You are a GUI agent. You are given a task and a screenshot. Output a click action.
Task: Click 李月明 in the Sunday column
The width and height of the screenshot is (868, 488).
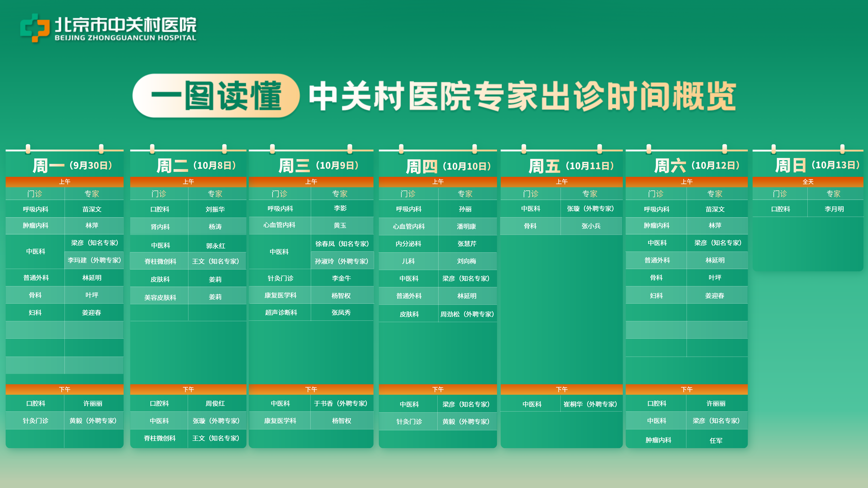coord(834,209)
